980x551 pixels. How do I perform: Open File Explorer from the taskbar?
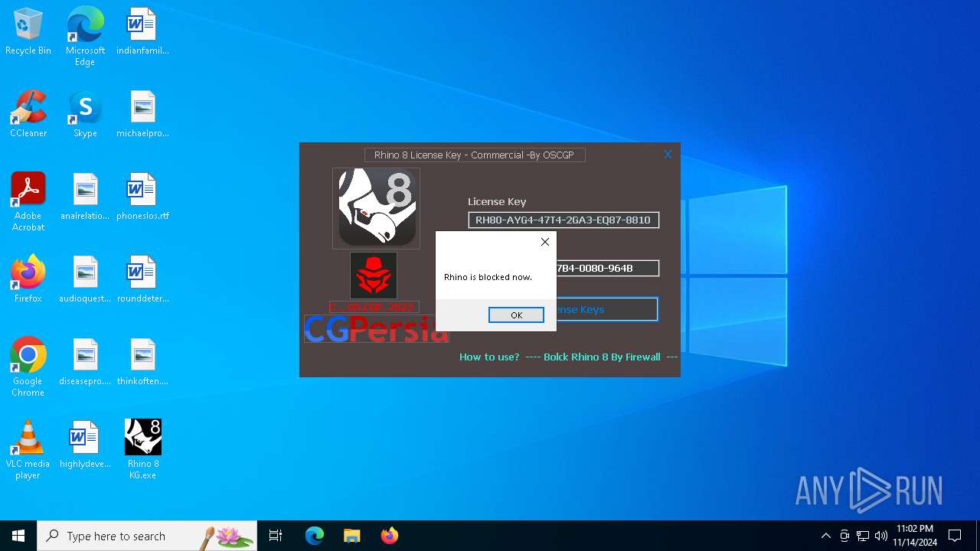coord(351,536)
